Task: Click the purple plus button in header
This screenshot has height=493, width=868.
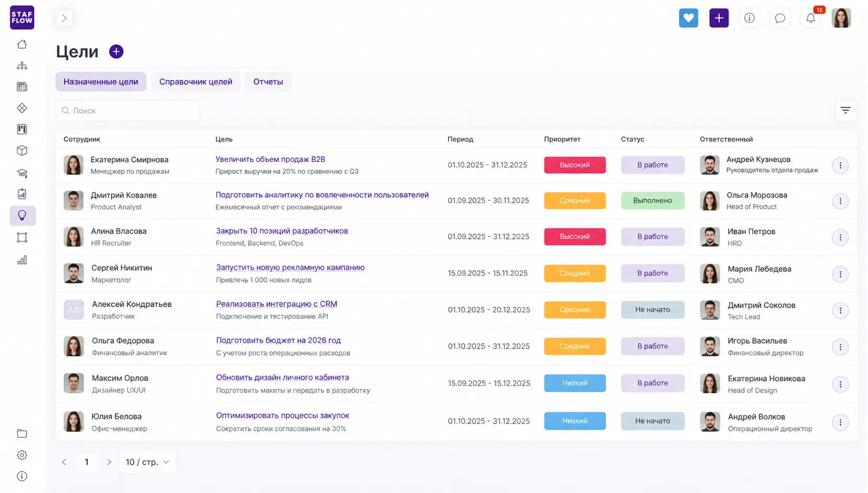Action: pyautogui.click(x=719, y=18)
